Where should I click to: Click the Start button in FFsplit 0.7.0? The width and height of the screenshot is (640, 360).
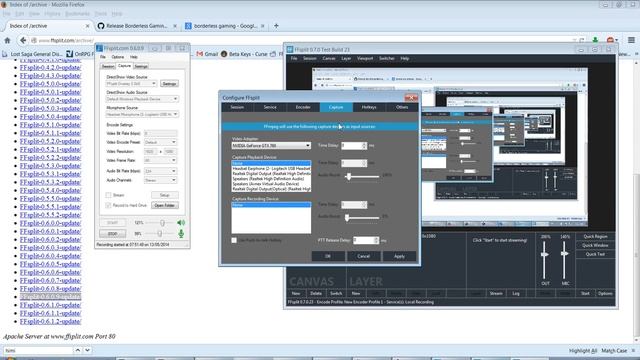coord(585,293)
